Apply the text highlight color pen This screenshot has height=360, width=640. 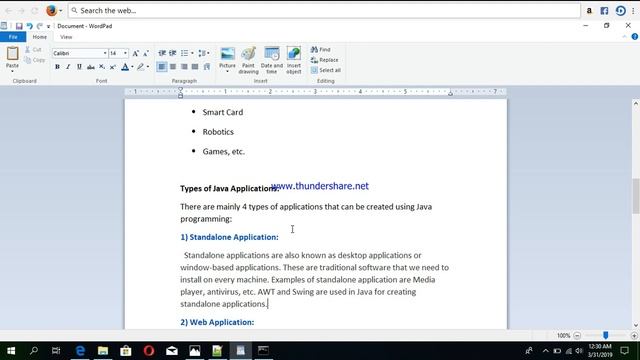click(x=140, y=67)
